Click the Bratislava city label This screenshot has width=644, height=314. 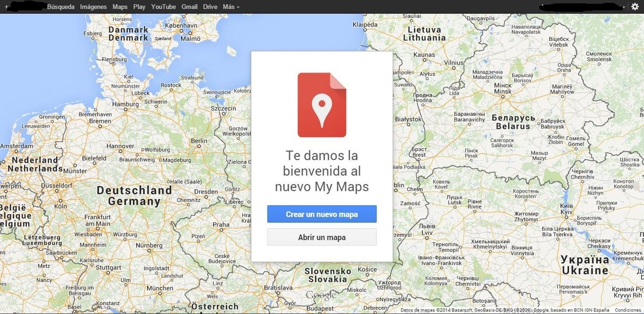coord(278,287)
